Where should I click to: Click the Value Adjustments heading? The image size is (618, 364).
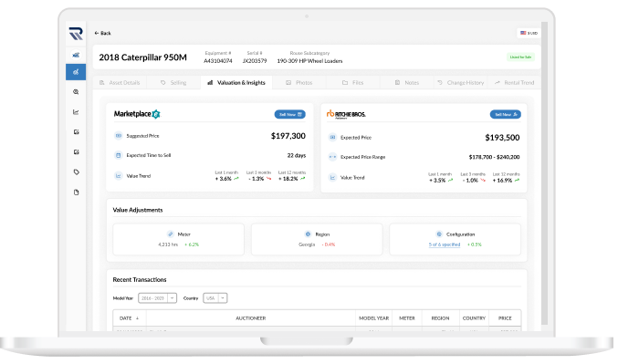[x=138, y=210]
